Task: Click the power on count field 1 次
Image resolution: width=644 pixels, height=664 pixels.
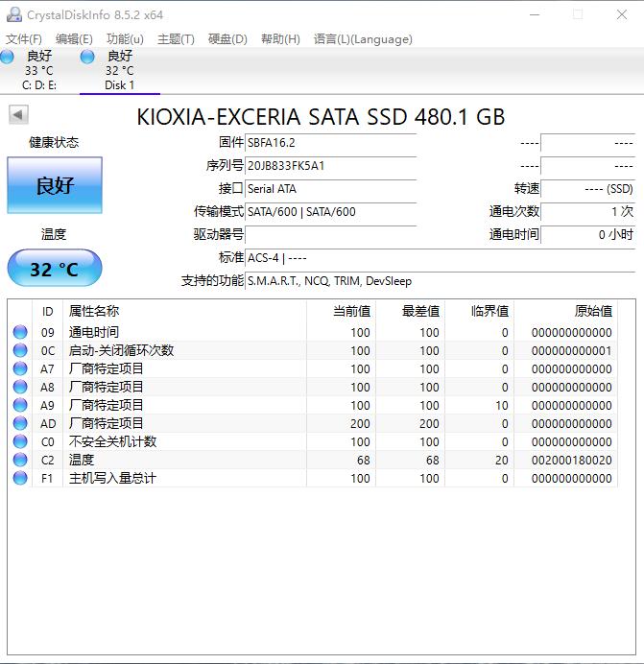Action: click(x=588, y=211)
